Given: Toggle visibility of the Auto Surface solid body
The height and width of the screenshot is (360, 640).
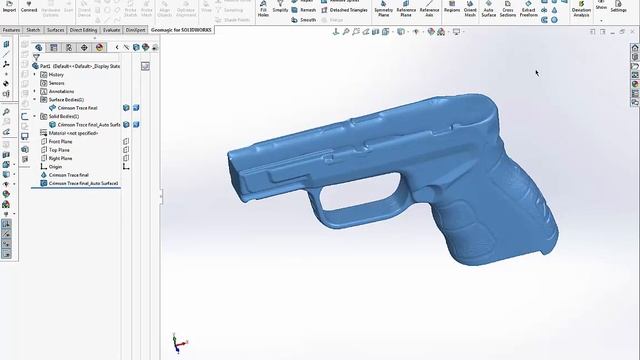Looking at the screenshot, I should pyautogui.click(x=126, y=124).
